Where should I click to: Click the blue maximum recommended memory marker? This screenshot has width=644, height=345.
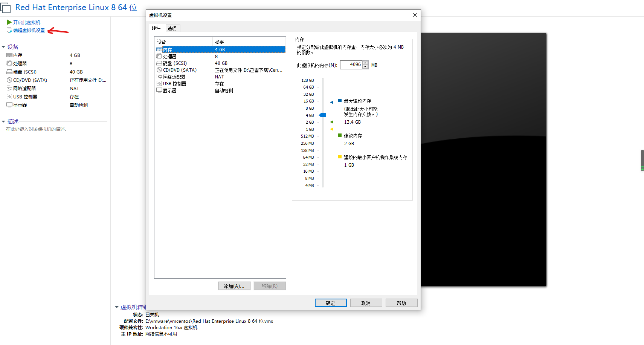pos(332,102)
